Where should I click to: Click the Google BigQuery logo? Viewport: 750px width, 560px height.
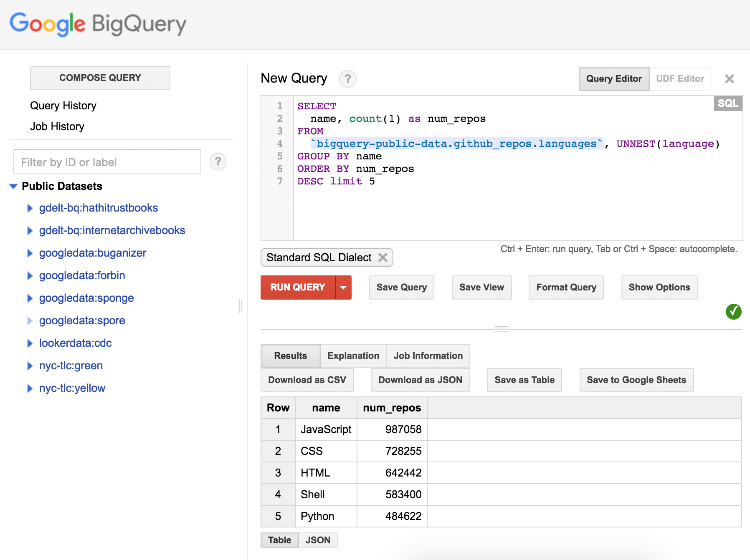pyautogui.click(x=98, y=24)
